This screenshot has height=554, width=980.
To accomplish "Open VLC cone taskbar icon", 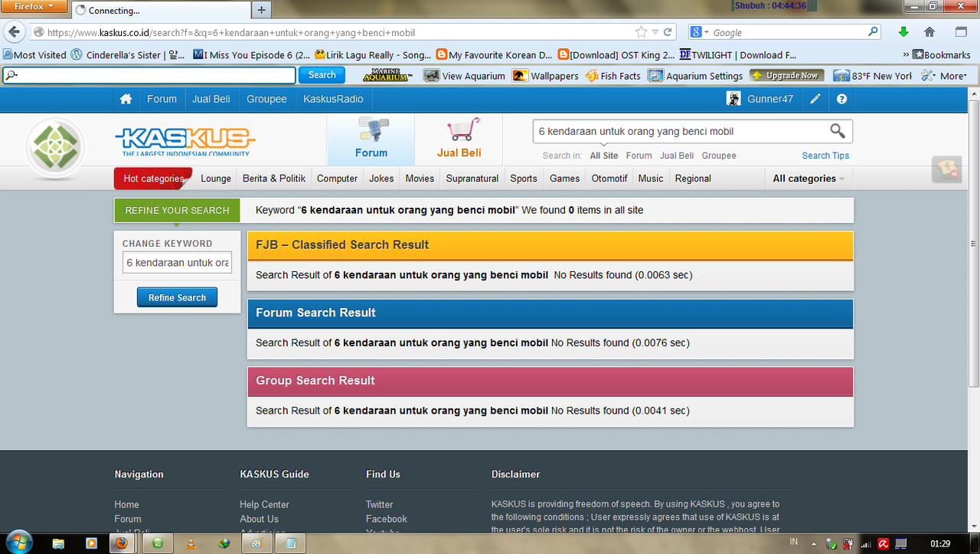I will coord(191,543).
